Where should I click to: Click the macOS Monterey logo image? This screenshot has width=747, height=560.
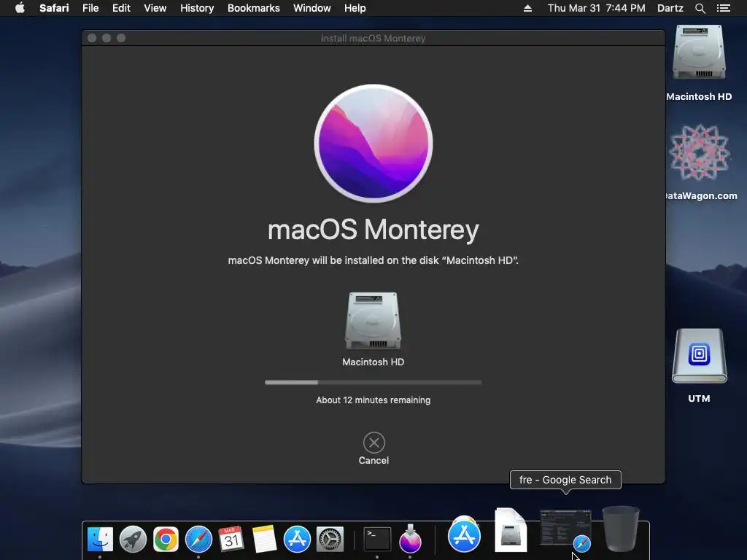pos(373,144)
